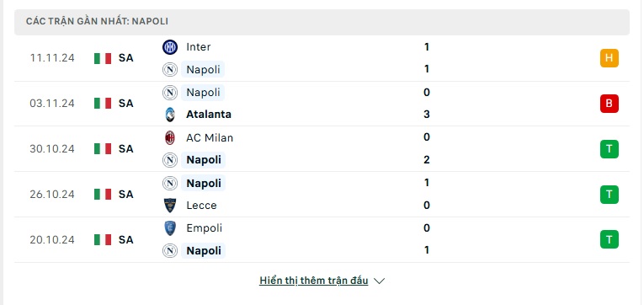Click the Lecce club crest icon

(x=169, y=206)
